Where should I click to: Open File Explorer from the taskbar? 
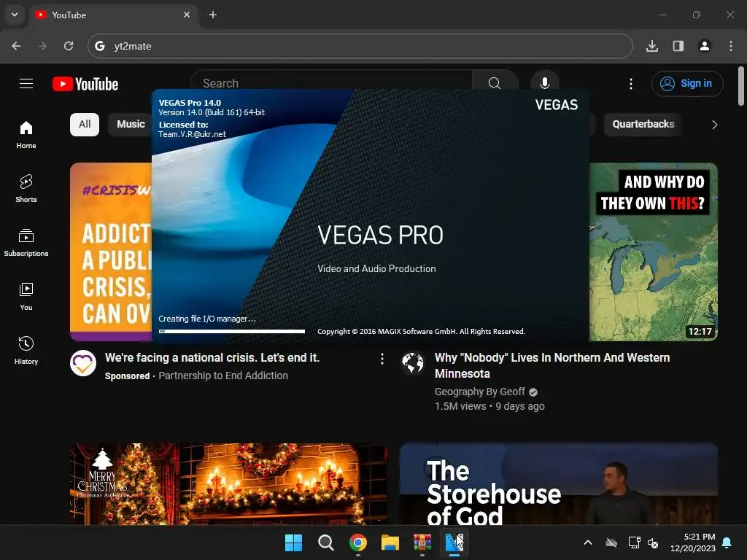390,542
